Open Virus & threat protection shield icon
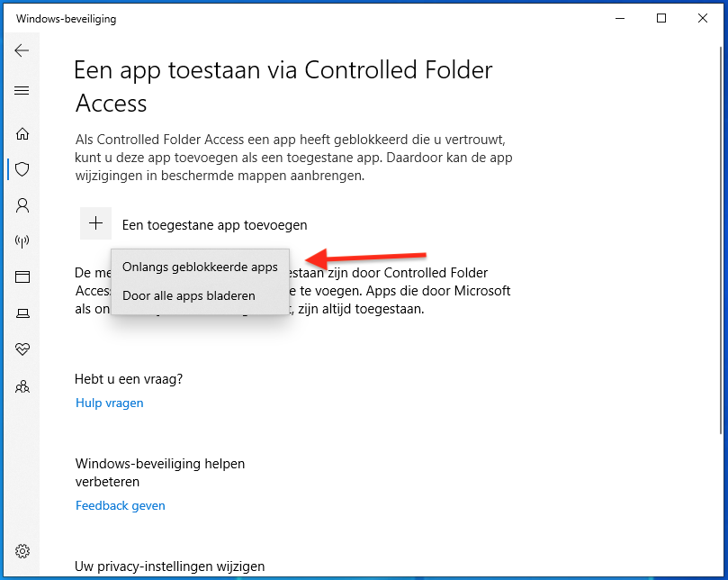 tap(22, 169)
